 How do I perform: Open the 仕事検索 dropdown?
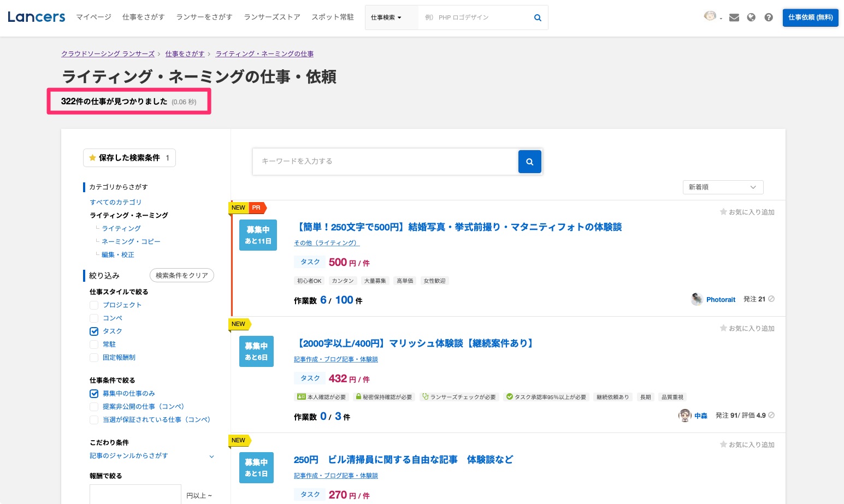pos(386,17)
